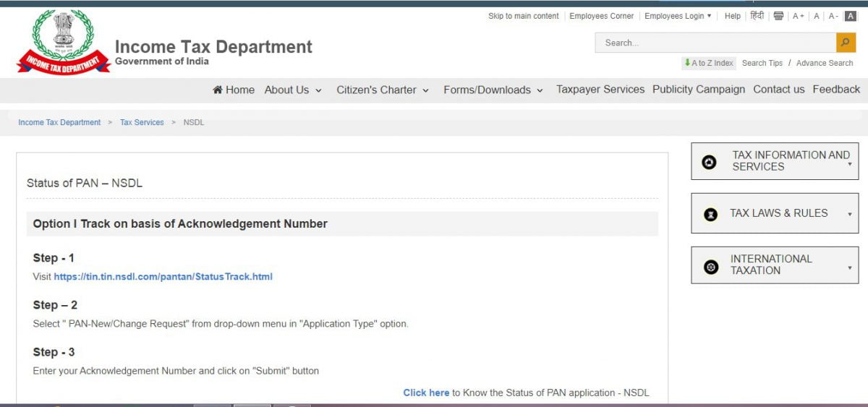
Task: Open the About Us dropdown menu
Action: pyautogui.click(x=293, y=90)
